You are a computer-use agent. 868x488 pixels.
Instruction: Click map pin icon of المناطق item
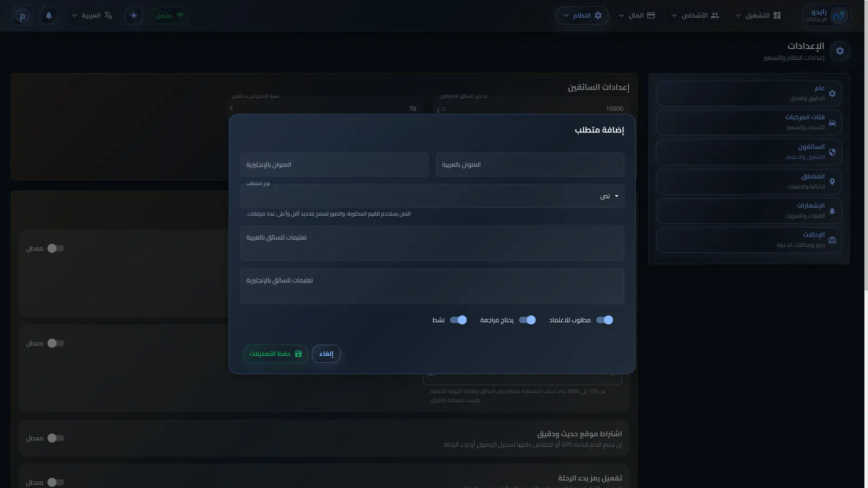point(832,182)
